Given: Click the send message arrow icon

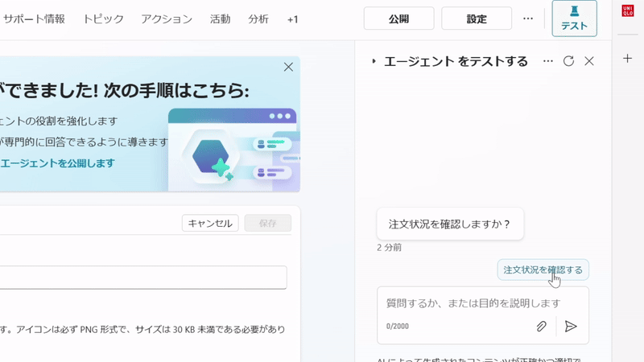Looking at the screenshot, I should point(571,327).
